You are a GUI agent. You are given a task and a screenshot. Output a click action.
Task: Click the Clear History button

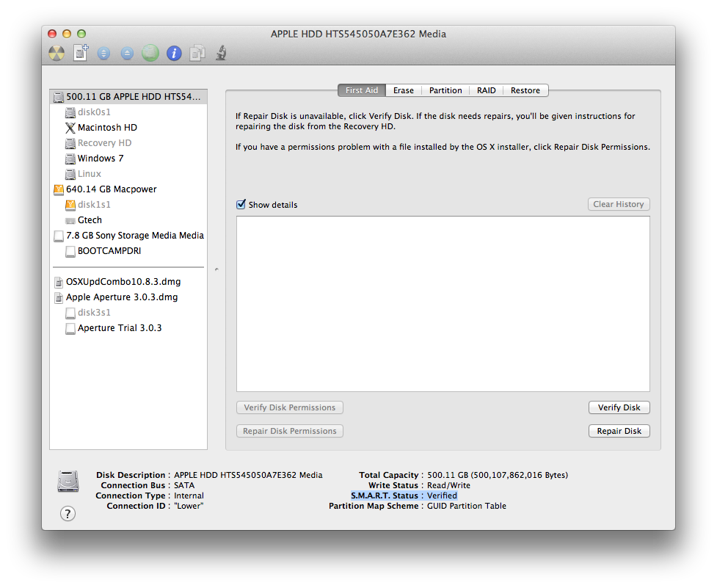[619, 204]
